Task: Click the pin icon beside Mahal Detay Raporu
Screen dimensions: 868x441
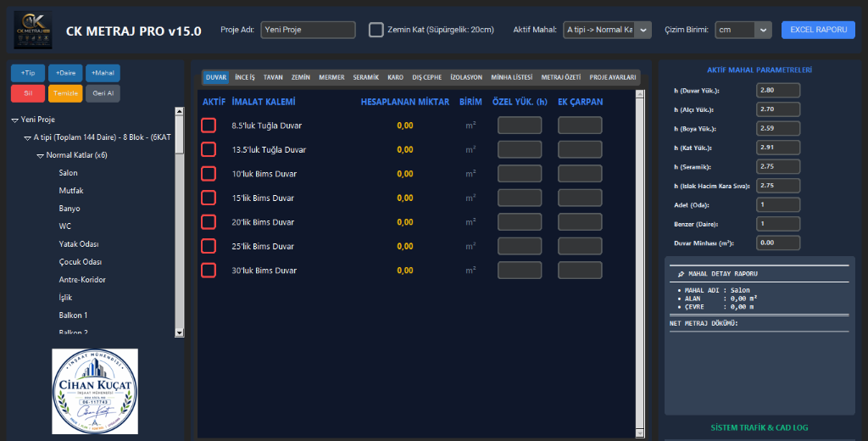Action: (x=681, y=274)
